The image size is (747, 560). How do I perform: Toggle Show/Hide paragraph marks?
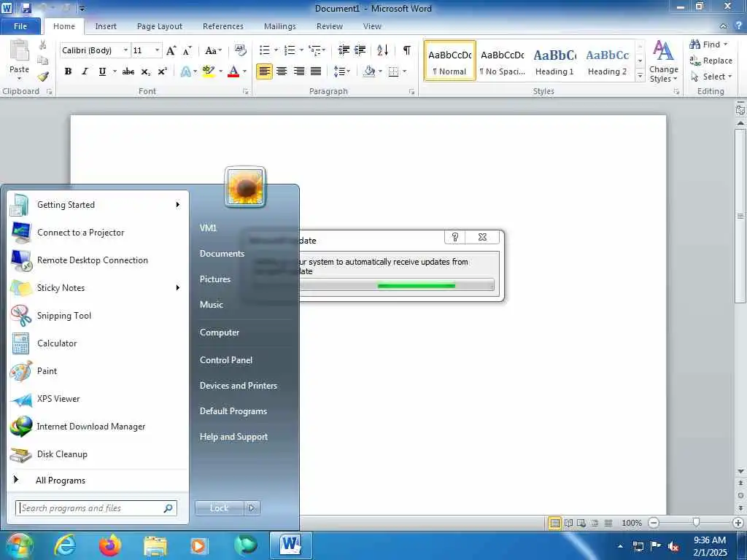(x=407, y=50)
